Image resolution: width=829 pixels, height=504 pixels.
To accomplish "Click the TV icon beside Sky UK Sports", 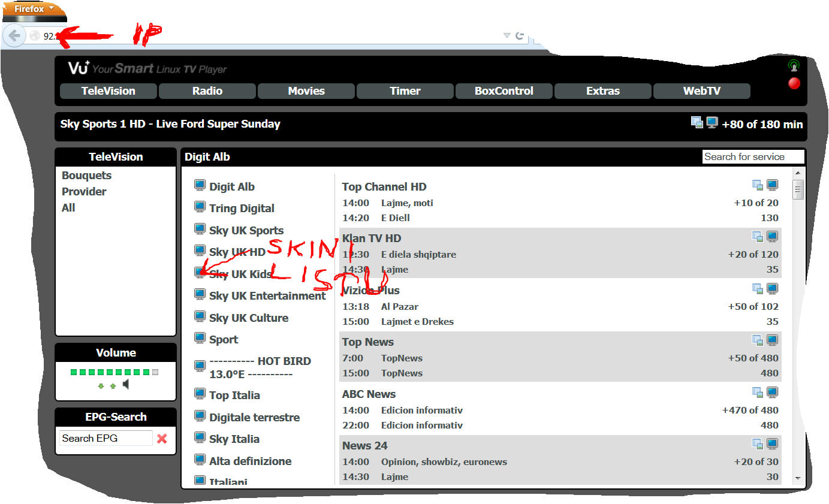I will pyautogui.click(x=200, y=229).
